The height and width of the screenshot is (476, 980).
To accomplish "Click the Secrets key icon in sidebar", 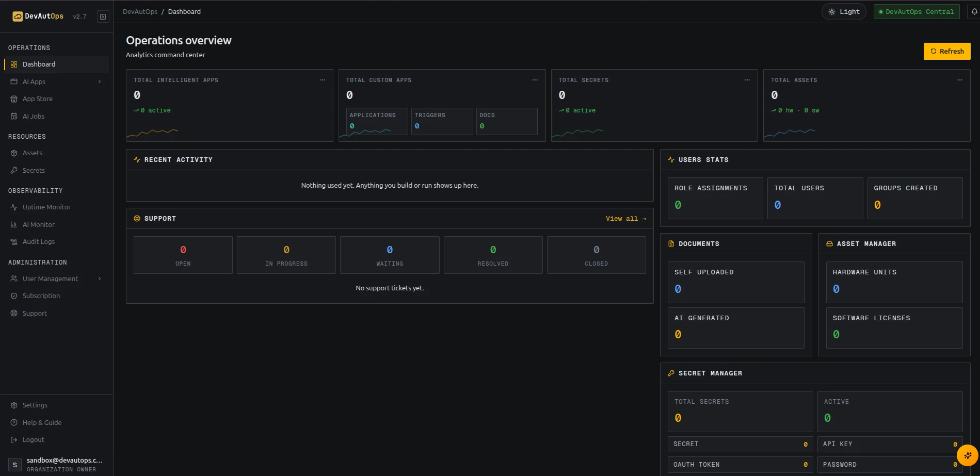I will pyautogui.click(x=14, y=170).
